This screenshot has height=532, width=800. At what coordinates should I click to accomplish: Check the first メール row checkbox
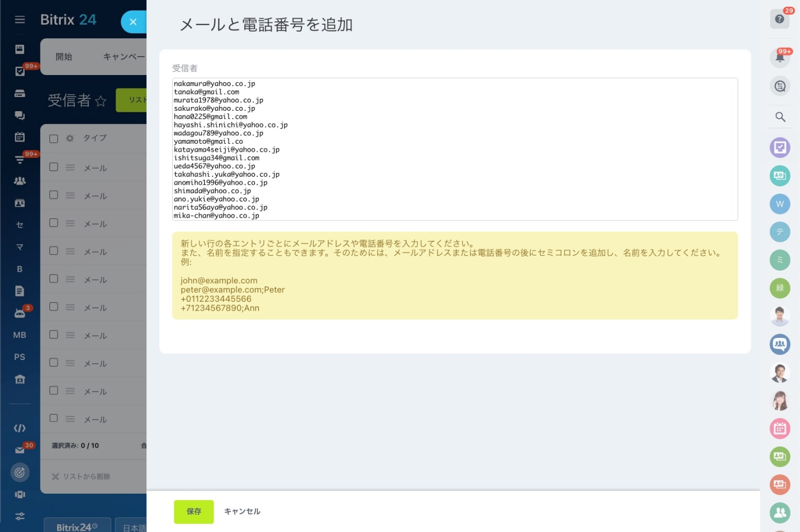[x=54, y=167]
